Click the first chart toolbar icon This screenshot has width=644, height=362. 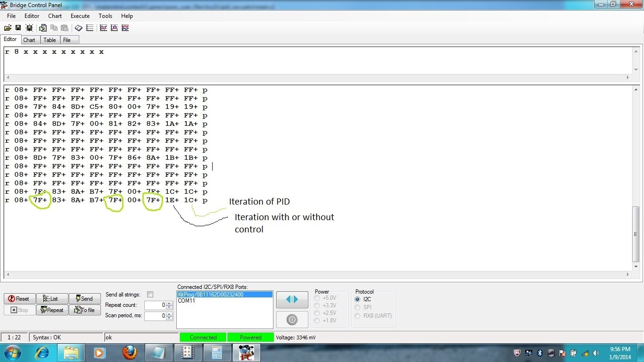tap(103, 28)
